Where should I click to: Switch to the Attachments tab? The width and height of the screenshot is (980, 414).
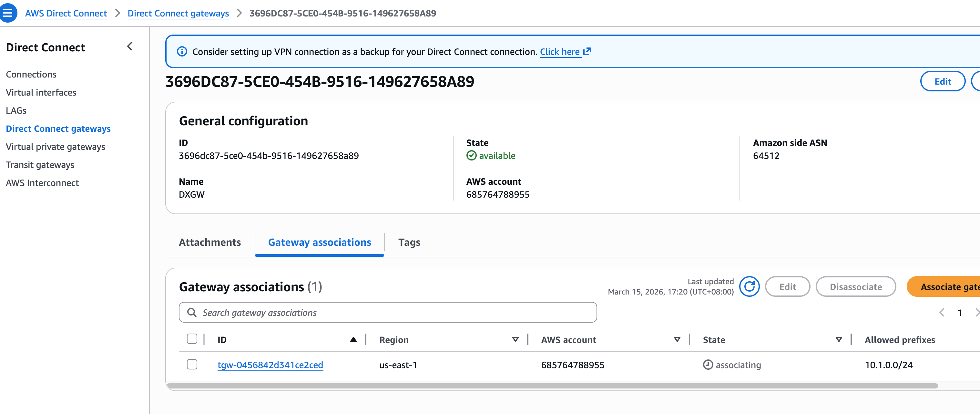click(x=209, y=242)
